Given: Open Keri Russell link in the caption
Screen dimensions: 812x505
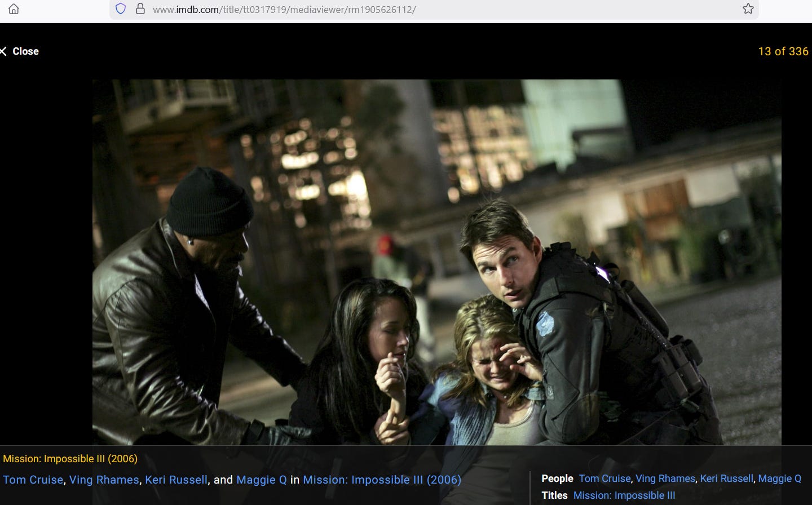Looking at the screenshot, I should (x=176, y=480).
